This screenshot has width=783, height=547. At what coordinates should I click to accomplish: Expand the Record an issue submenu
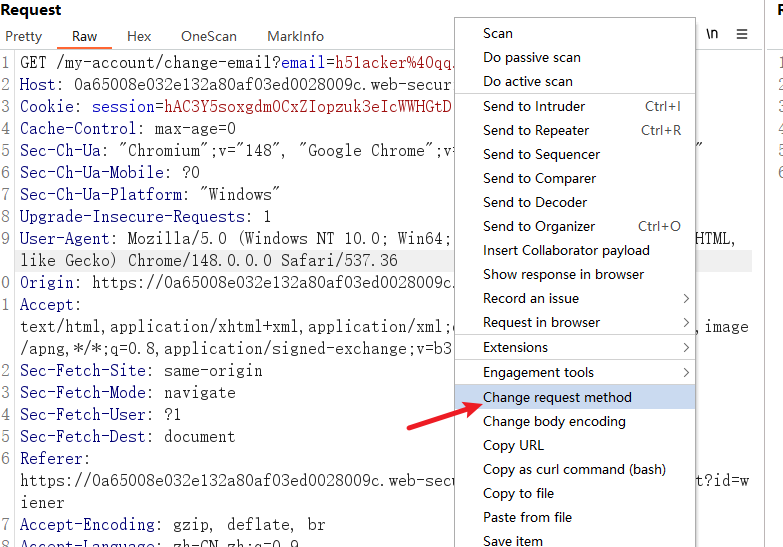[575, 298]
